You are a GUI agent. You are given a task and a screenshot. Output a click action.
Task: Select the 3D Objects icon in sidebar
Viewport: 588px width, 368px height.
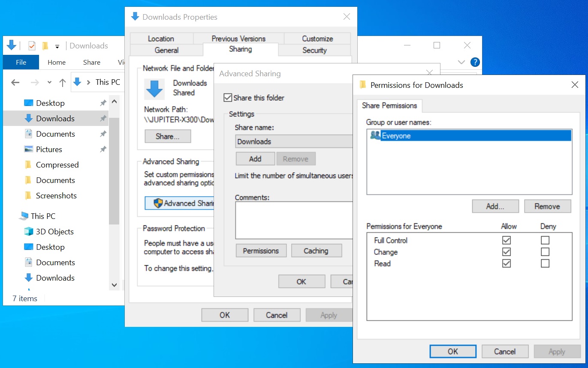(29, 232)
